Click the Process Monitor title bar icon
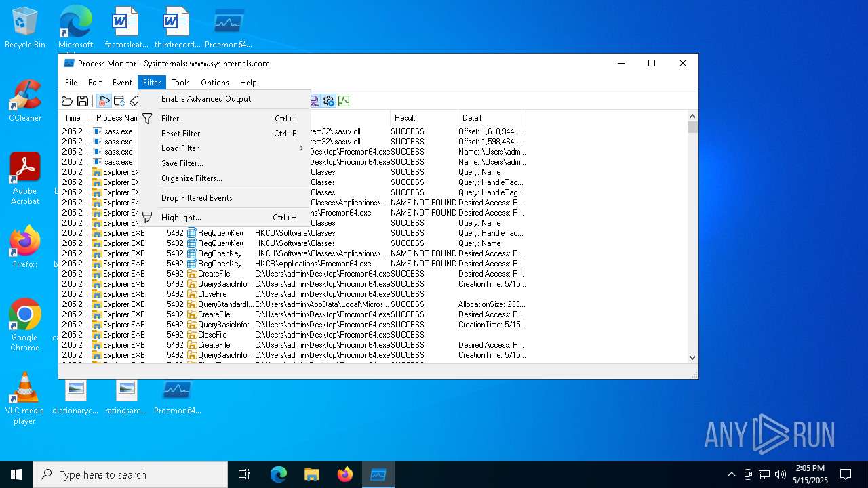This screenshot has height=488, width=868. 68,64
